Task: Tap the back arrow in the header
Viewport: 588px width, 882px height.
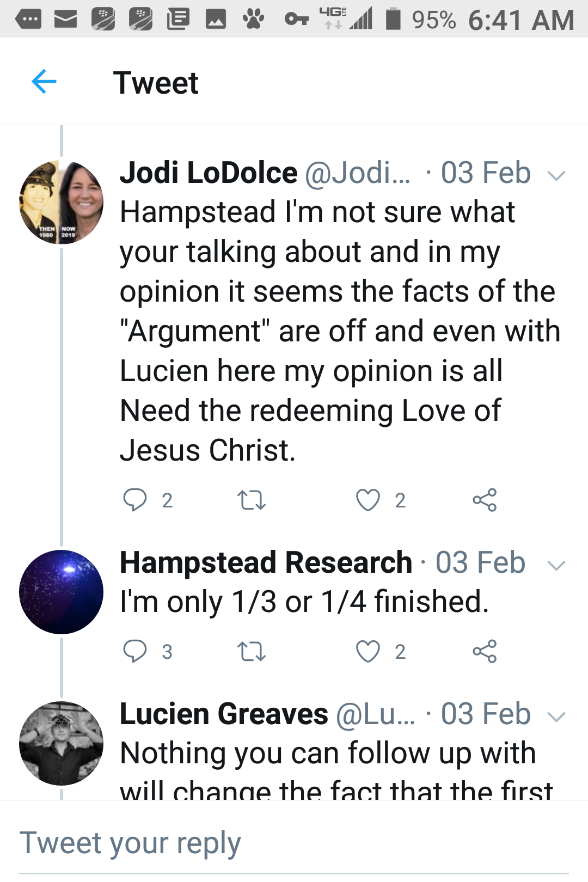Action: click(44, 82)
